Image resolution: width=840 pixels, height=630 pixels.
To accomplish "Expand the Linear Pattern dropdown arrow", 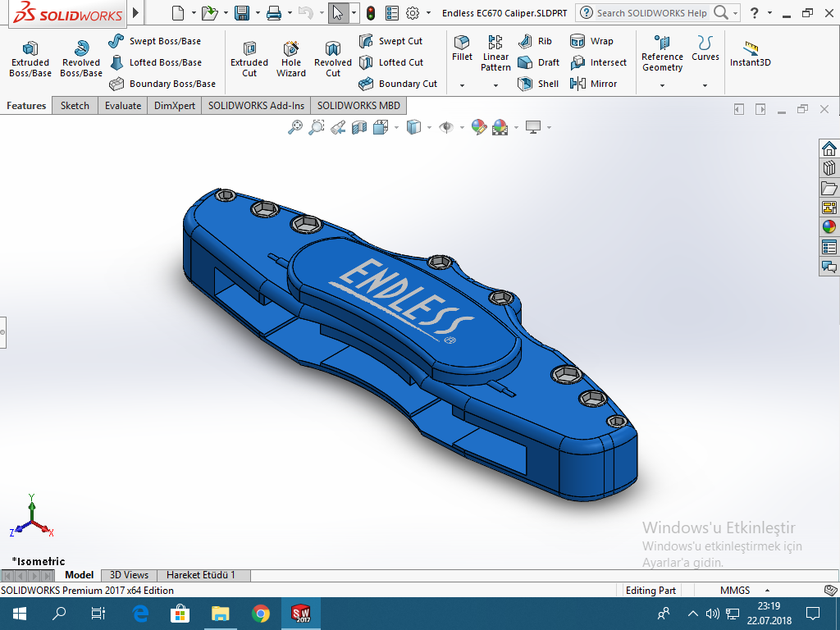I will click(495, 85).
